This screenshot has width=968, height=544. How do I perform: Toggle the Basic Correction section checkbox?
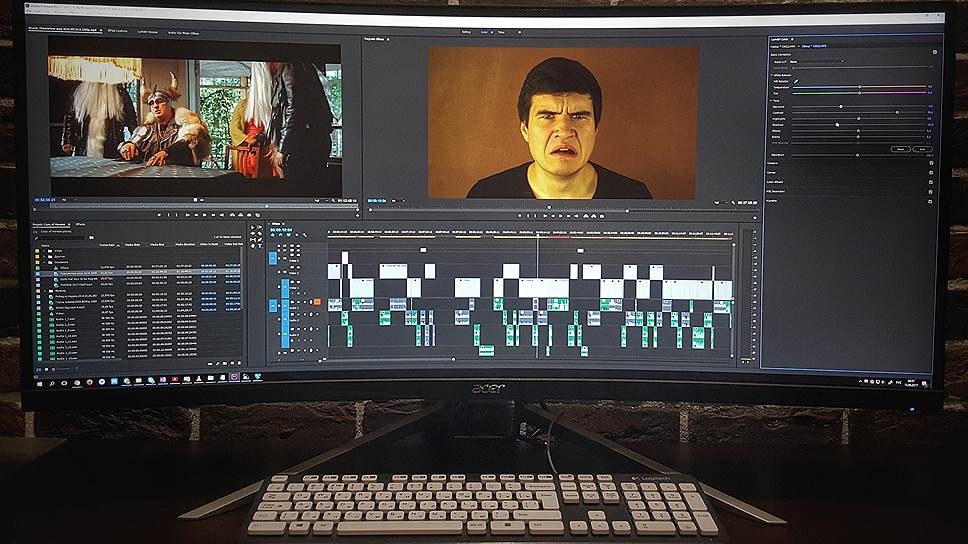click(933, 52)
